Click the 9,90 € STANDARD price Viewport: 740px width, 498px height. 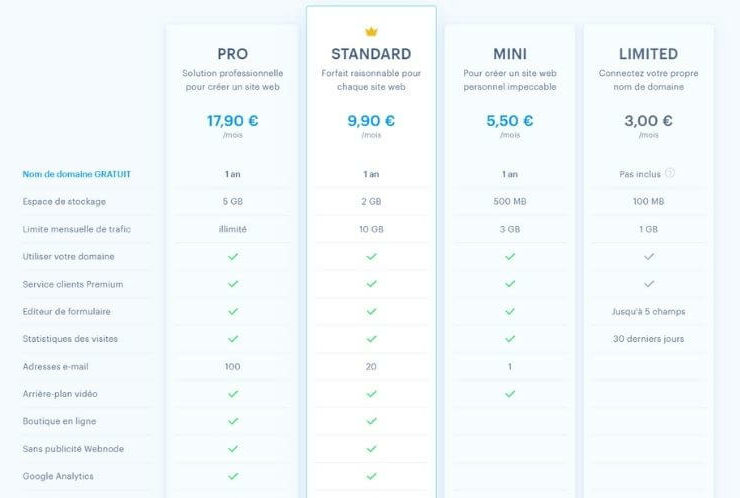(371, 121)
